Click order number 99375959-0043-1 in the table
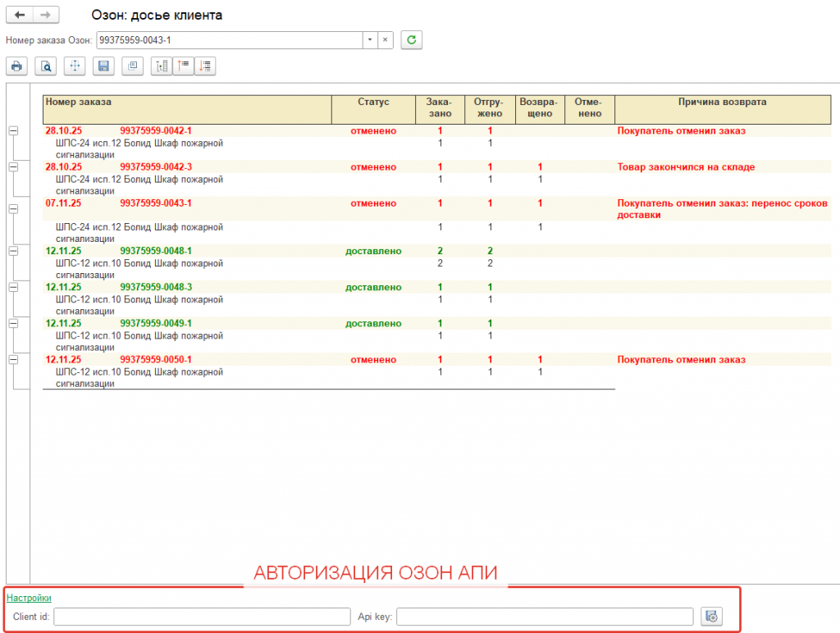 click(x=156, y=203)
